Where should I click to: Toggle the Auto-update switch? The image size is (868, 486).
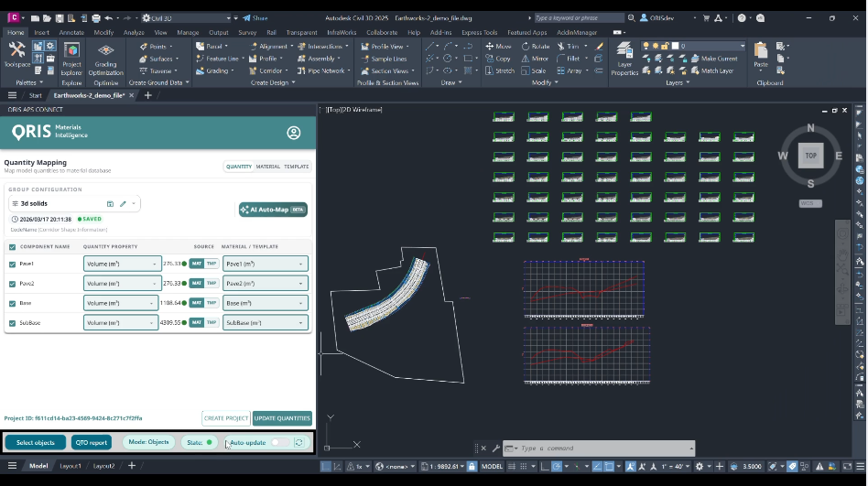(x=279, y=442)
